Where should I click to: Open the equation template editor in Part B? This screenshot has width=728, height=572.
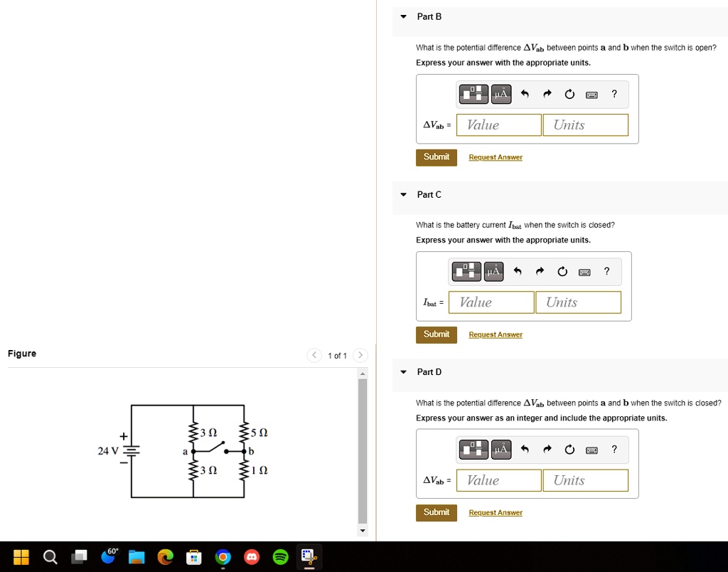pos(473,93)
